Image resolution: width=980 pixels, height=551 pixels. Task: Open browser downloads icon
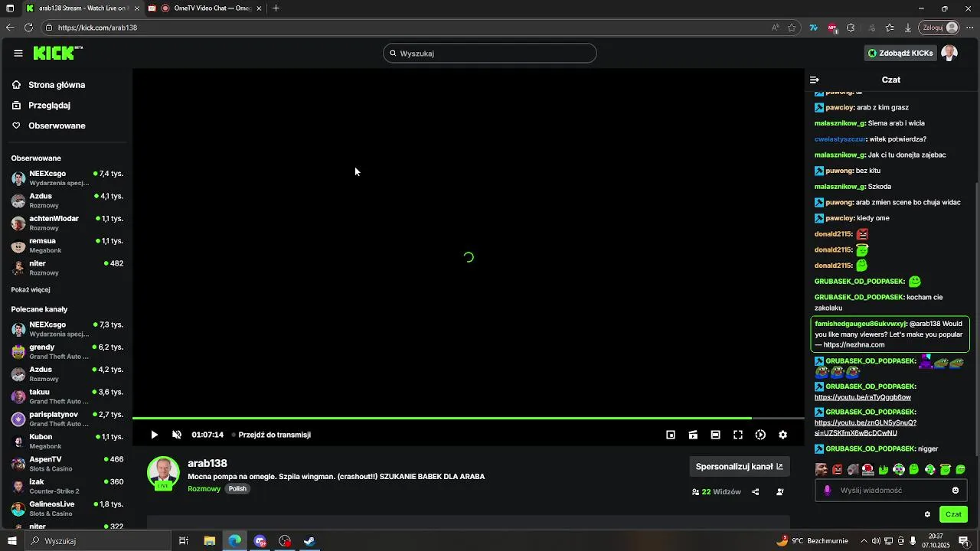pos(908,28)
